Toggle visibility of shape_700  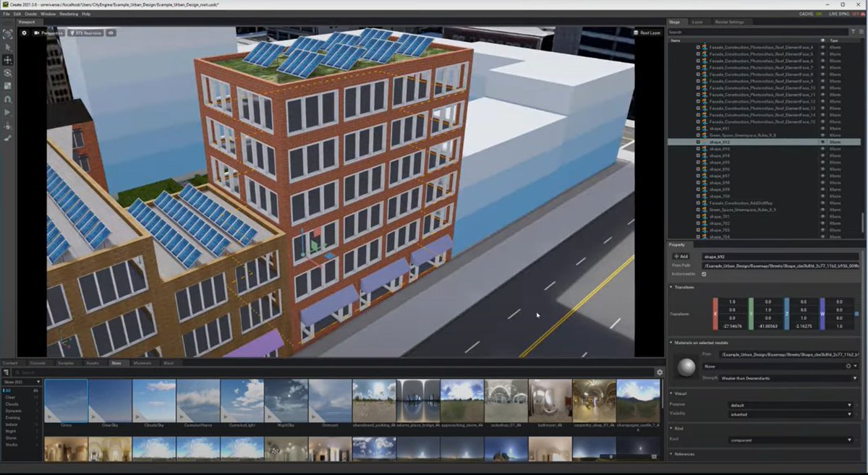[822, 196]
